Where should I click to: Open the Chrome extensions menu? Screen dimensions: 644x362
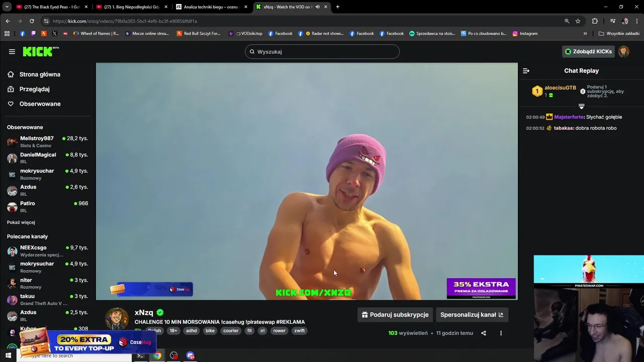coord(595,21)
